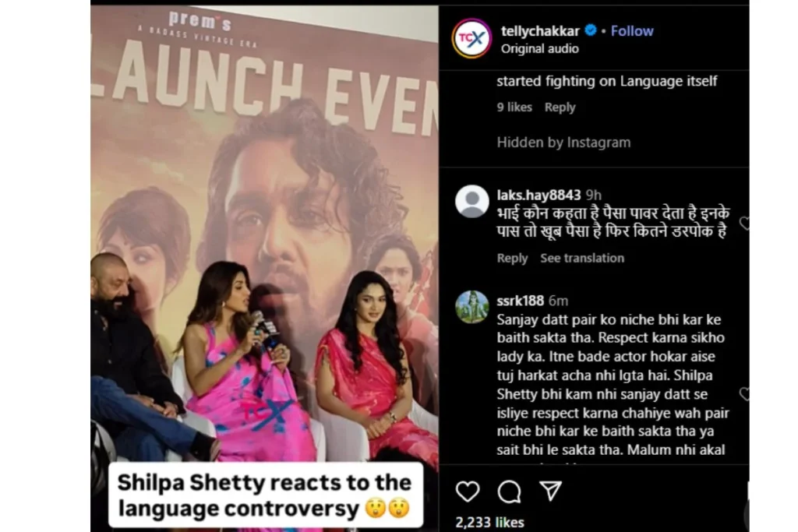The width and height of the screenshot is (798, 532).
Task: Open laks.hay8843 avatar
Action: pos(471,202)
